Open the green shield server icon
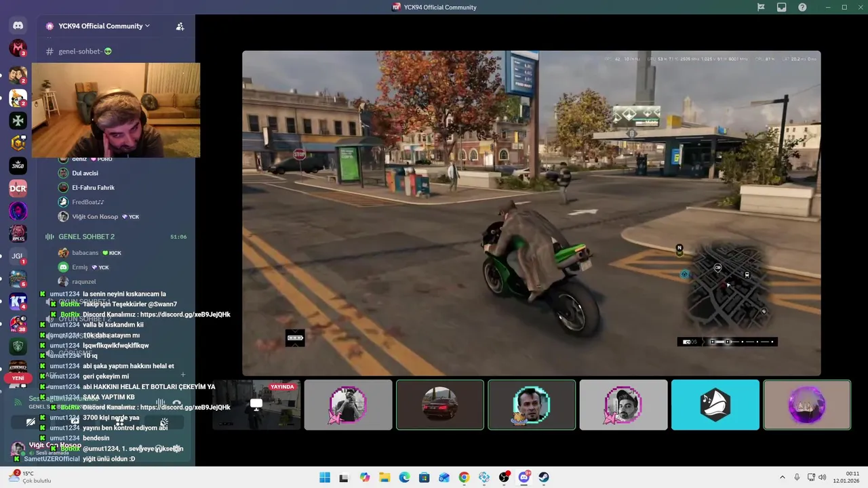This screenshot has height=488, width=868. (x=18, y=346)
